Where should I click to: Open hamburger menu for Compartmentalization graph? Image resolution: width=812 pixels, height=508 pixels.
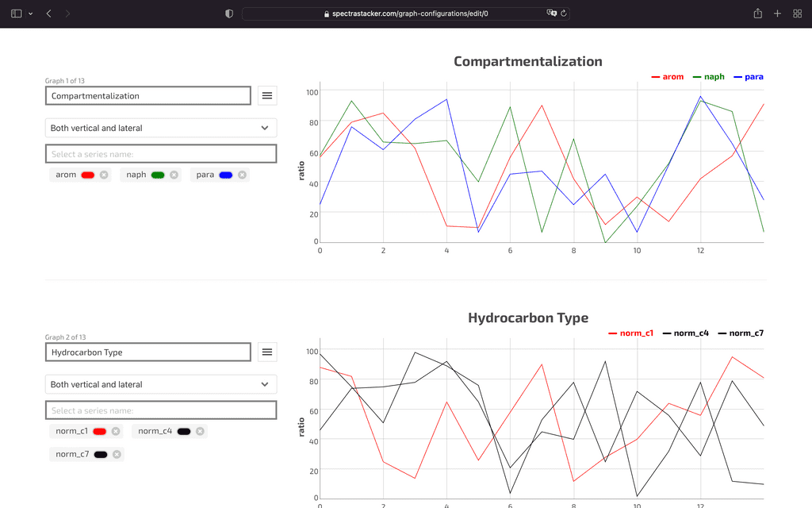pos(267,95)
